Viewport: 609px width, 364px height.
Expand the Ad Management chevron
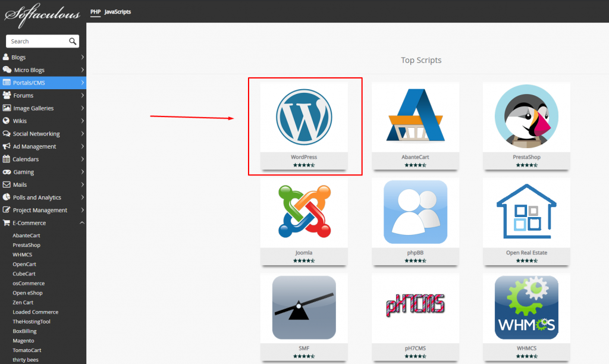coord(82,146)
